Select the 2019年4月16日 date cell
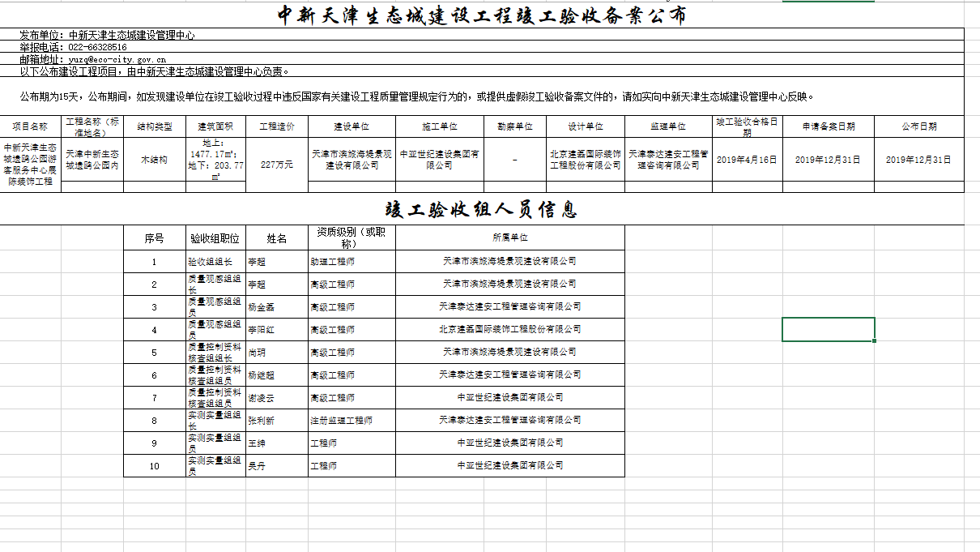Image resolution: width=980 pixels, height=552 pixels. click(x=748, y=159)
